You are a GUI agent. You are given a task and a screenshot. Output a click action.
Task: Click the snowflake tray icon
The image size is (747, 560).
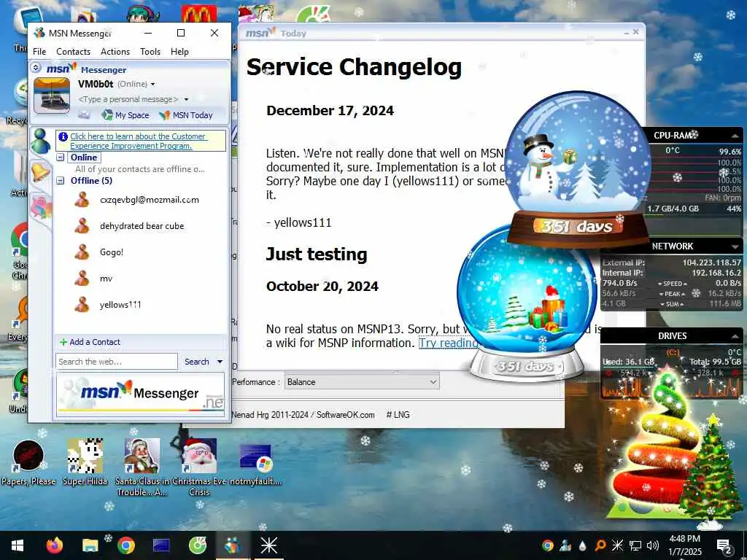(617, 545)
